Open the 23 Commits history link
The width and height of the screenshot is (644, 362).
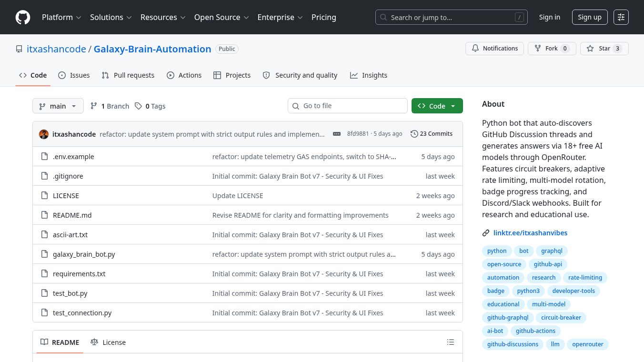(x=432, y=134)
